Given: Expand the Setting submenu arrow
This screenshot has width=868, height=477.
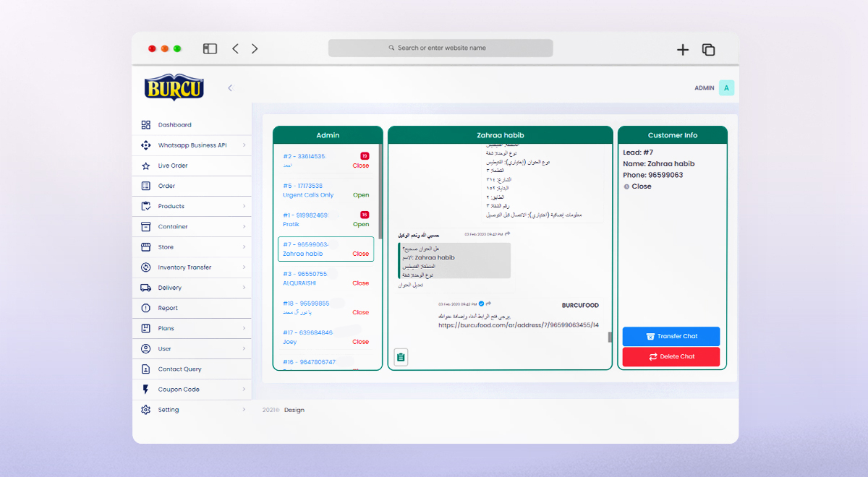Looking at the screenshot, I should tap(244, 410).
